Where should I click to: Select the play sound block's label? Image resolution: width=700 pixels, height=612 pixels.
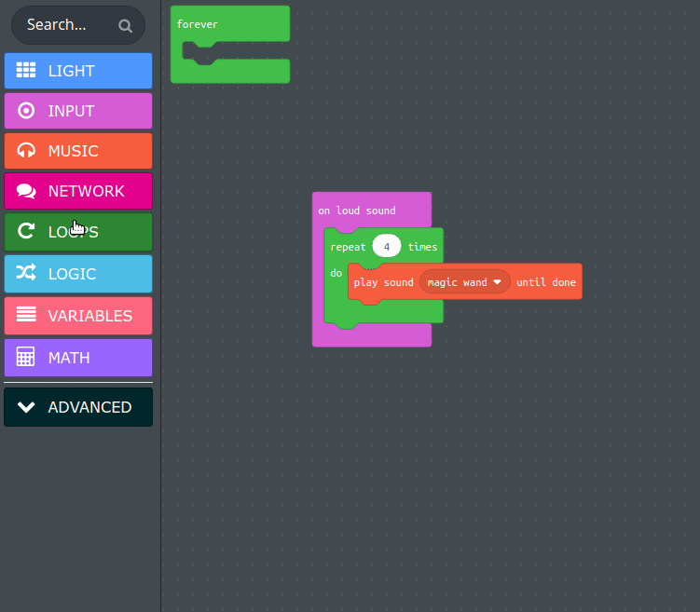pyautogui.click(x=383, y=282)
